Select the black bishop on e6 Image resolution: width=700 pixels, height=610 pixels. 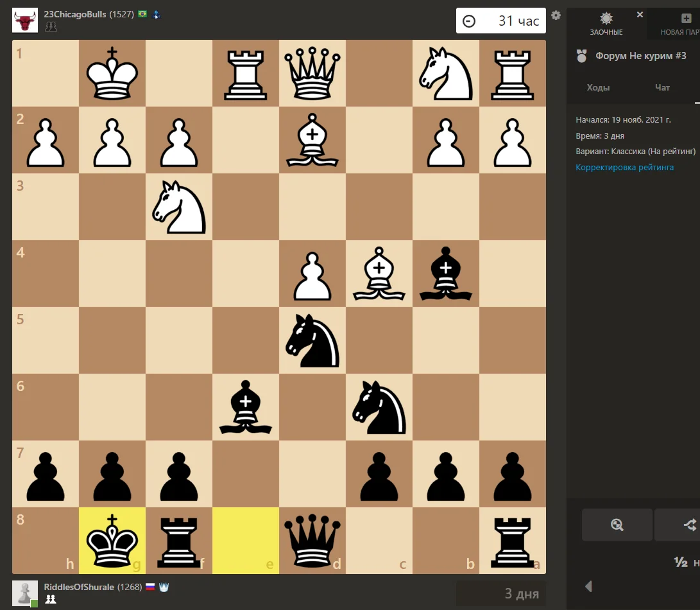click(246, 407)
